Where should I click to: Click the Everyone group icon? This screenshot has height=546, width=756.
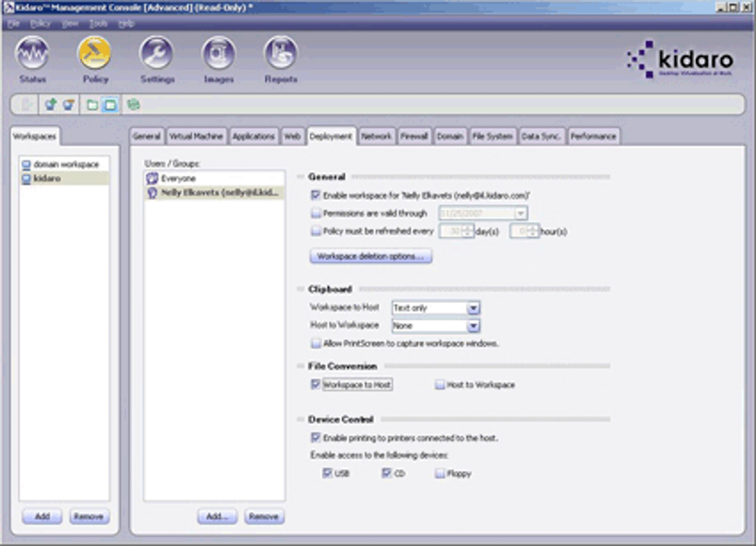152,178
